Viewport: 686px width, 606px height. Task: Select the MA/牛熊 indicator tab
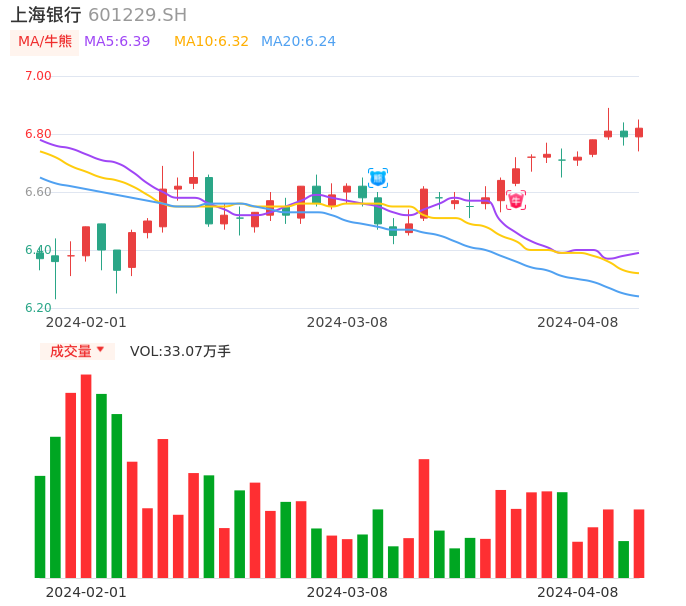click(x=45, y=42)
